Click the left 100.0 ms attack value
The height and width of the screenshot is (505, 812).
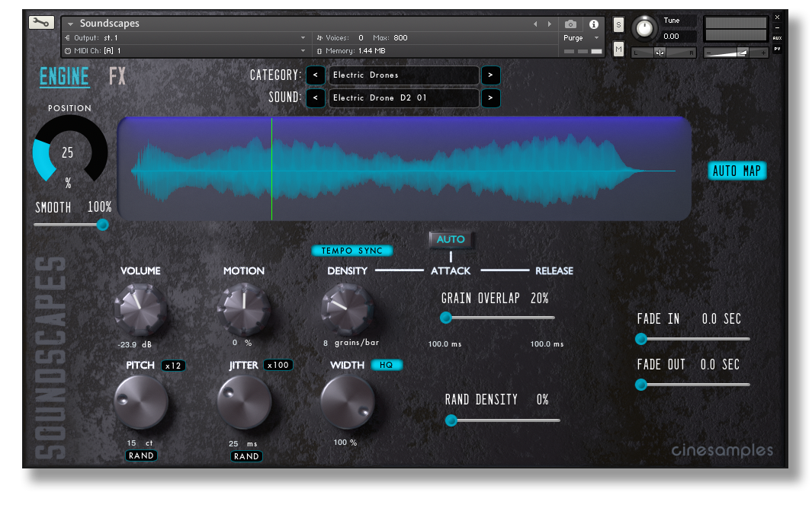[445, 344]
